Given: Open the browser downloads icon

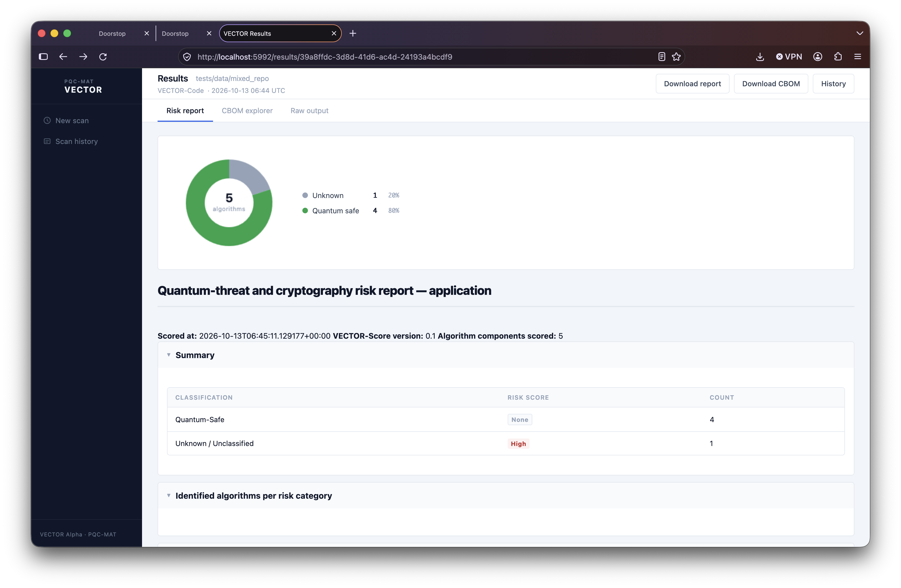Looking at the screenshot, I should (760, 57).
